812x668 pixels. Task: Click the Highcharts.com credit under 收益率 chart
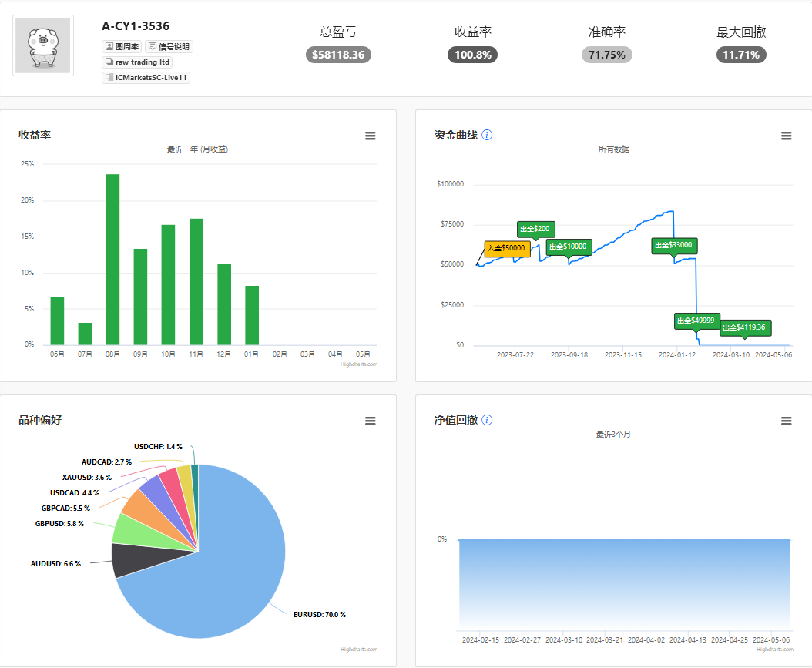point(359,364)
